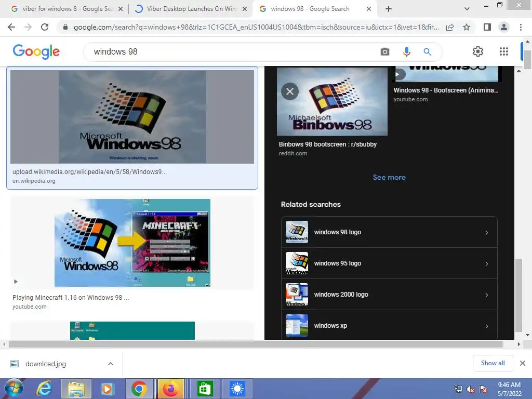This screenshot has height=399, width=532.
Task: Click See more related images
Action: [389, 178]
